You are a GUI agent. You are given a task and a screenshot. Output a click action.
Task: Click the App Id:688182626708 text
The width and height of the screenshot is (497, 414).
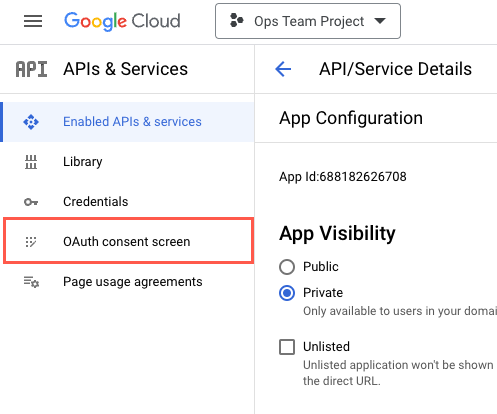343,177
